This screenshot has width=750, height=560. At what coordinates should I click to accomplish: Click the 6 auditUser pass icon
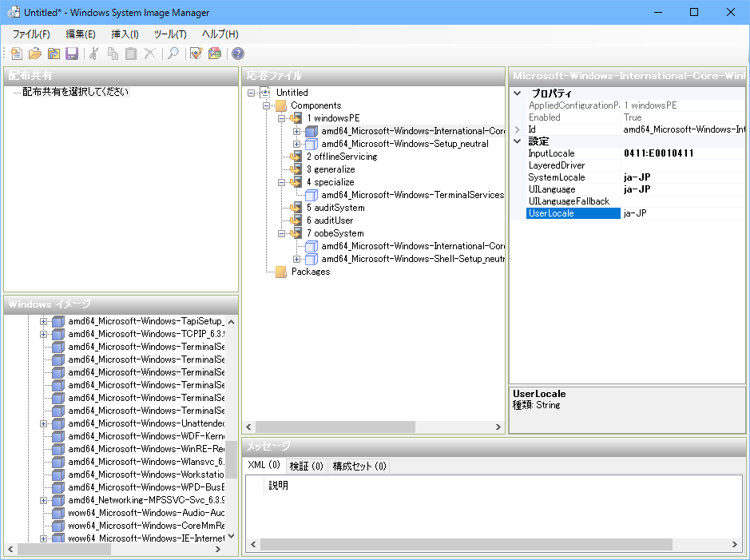pos(296,220)
